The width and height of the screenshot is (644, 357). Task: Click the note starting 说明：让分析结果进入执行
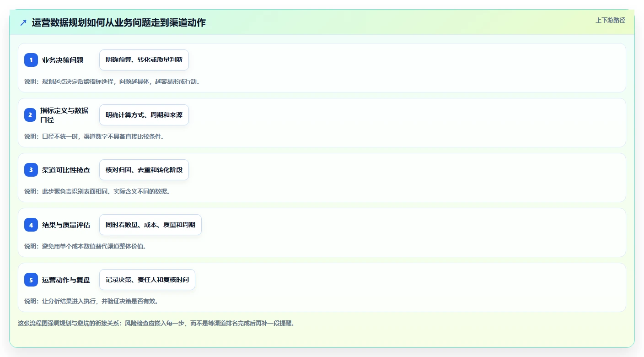pos(91,301)
